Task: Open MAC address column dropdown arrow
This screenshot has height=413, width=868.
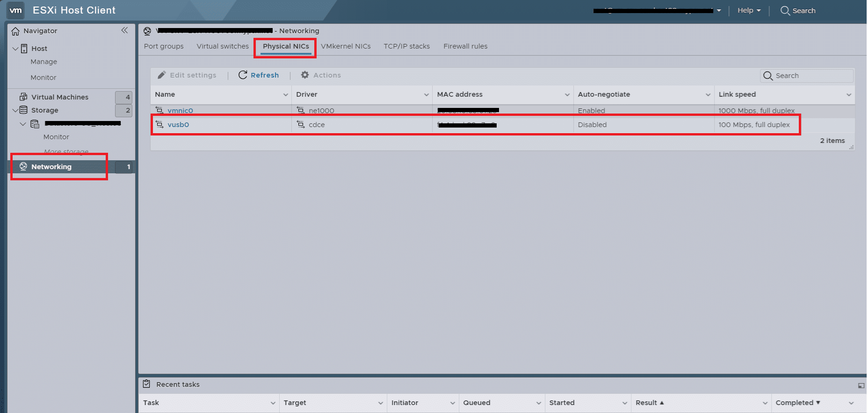Action: pos(567,95)
